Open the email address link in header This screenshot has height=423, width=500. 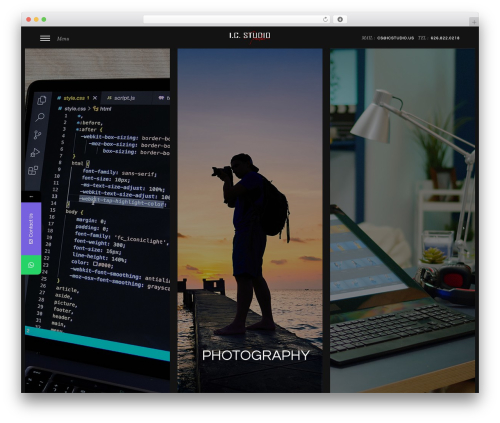tap(395, 38)
